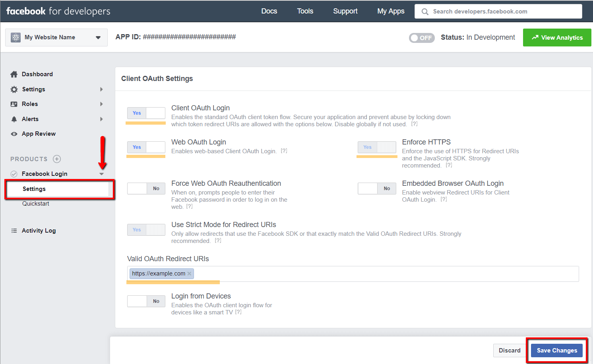Click the Facebook Login checkmark icon
The width and height of the screenshot is (593, 364).
pos(14,174)
